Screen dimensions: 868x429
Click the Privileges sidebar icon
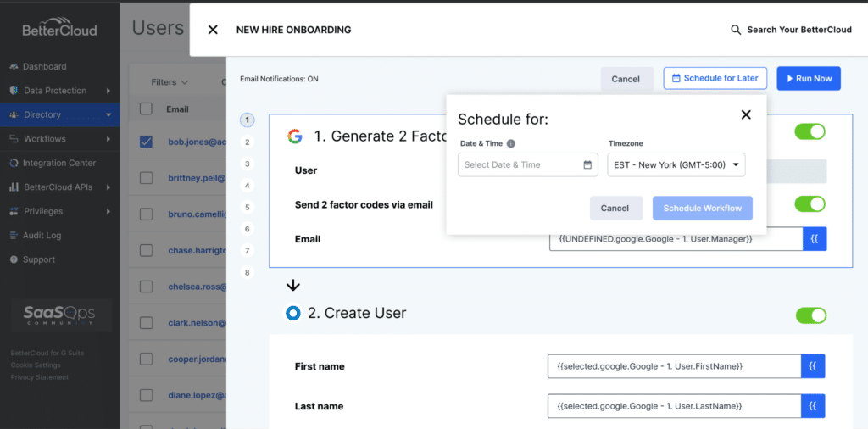[14, 211]
